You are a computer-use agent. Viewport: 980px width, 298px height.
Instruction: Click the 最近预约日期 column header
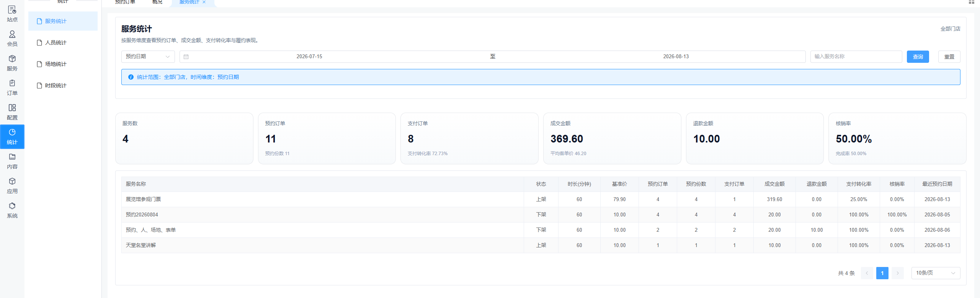pos(937,184)
